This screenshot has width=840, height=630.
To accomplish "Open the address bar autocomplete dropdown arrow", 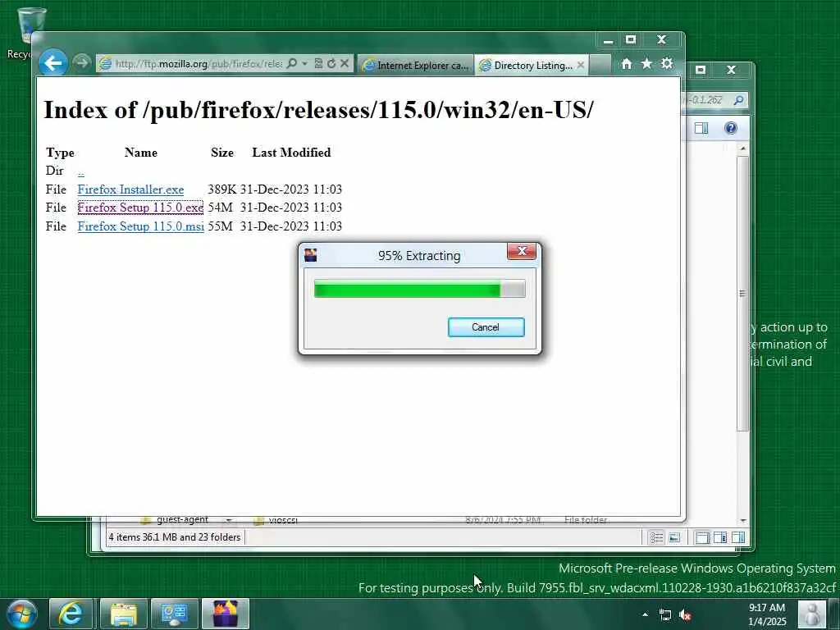I will [305, 63].
